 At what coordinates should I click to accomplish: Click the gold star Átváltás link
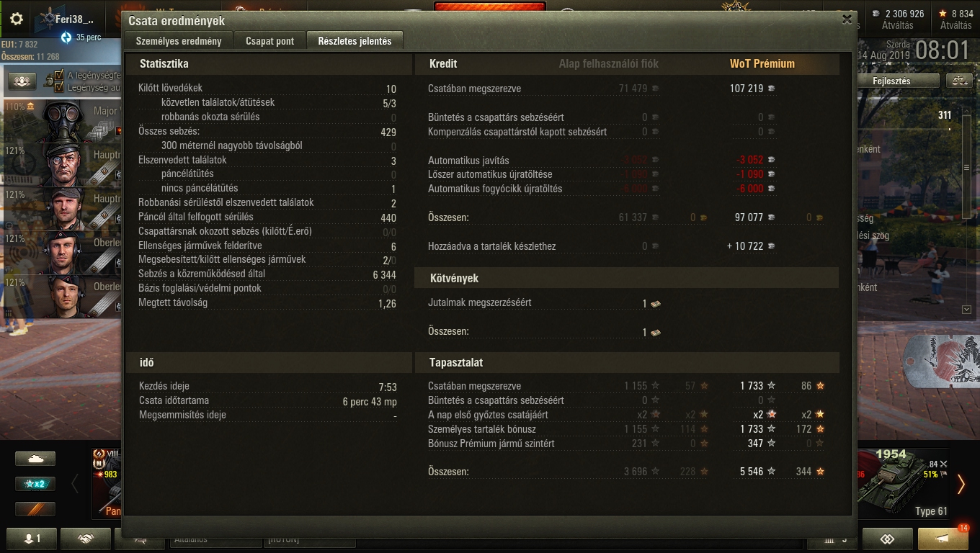tap(955, 25)
